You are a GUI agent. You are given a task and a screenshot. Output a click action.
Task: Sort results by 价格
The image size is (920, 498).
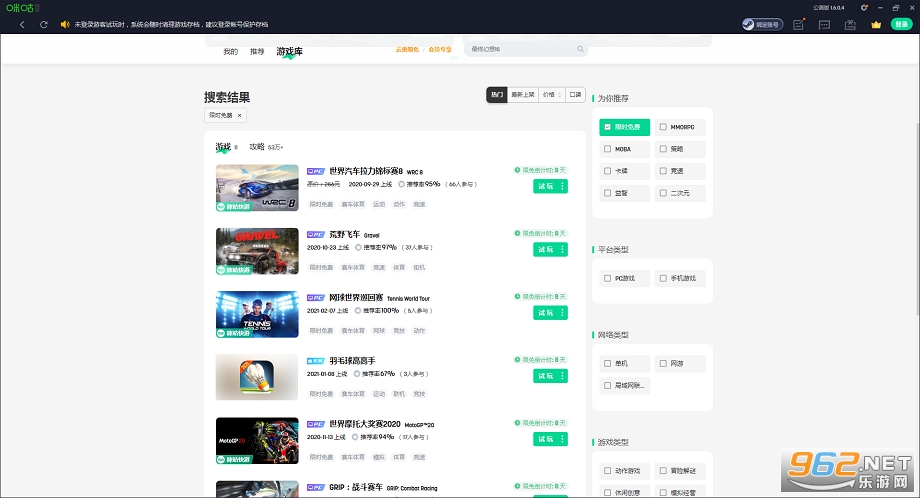(x=552, y=94)
